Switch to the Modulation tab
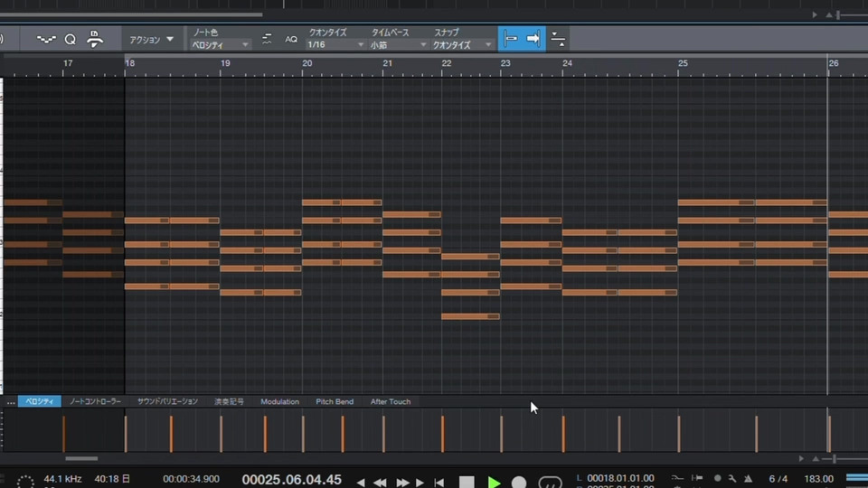Screen dimensions: 868x488 coord(279,401)
